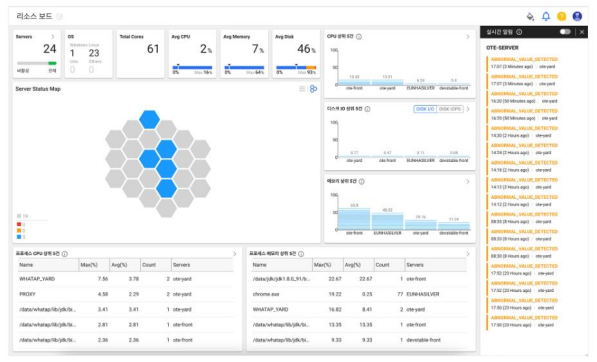The width and height of the screenshot is (597, 362).
Task: Click the topmost blue hexagon in server map
Action: pyautogui.click(x=149, y=119)
